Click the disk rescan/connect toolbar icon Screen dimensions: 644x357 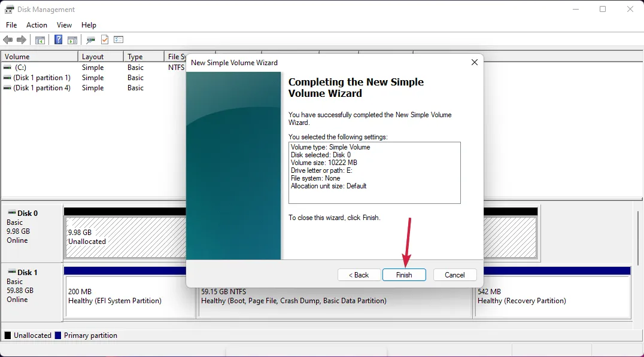[90, 40]
